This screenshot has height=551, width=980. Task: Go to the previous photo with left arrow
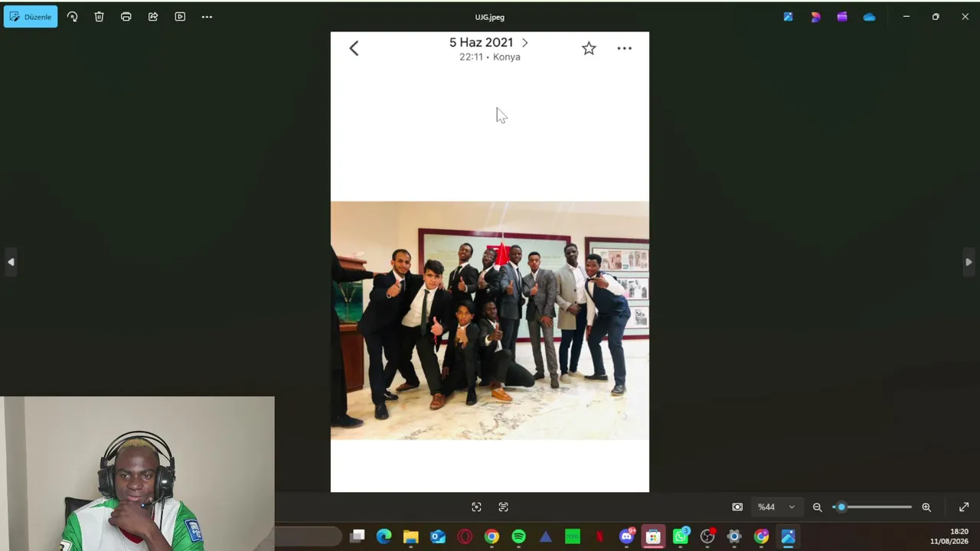(11, 262)
